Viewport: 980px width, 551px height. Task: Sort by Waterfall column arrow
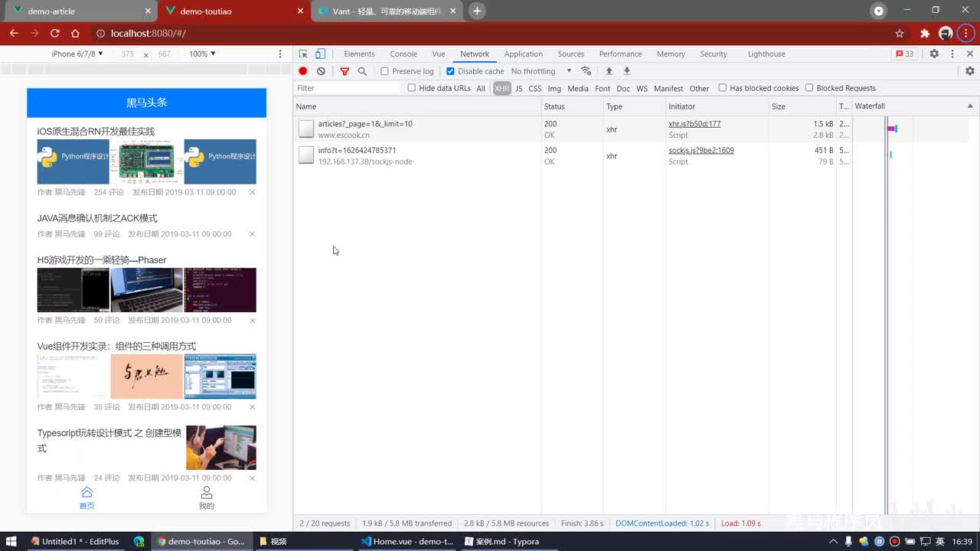[970, 106]
